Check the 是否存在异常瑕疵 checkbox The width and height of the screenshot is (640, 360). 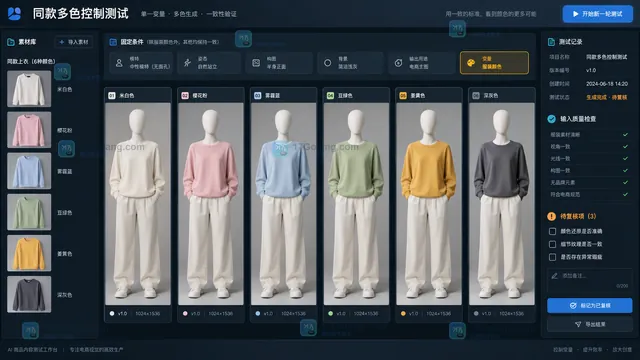click(x=552, y=257)
